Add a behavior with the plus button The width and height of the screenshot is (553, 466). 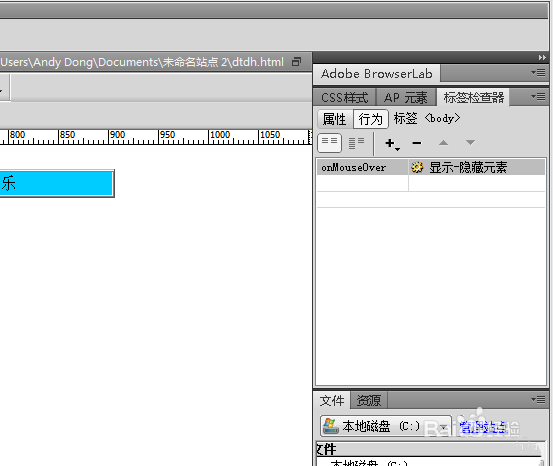tap(391, 143)
